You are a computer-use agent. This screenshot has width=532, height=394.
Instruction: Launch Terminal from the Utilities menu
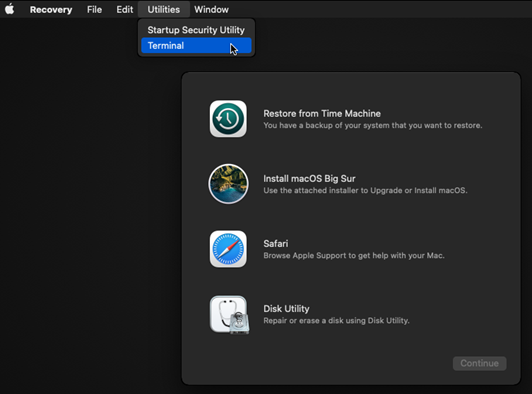tap(196, 45)
